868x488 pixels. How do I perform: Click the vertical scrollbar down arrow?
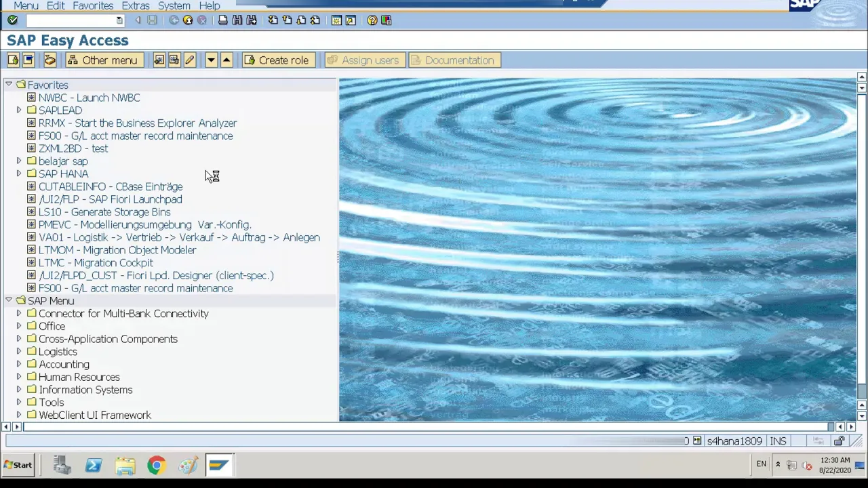(x=861, y=416)
